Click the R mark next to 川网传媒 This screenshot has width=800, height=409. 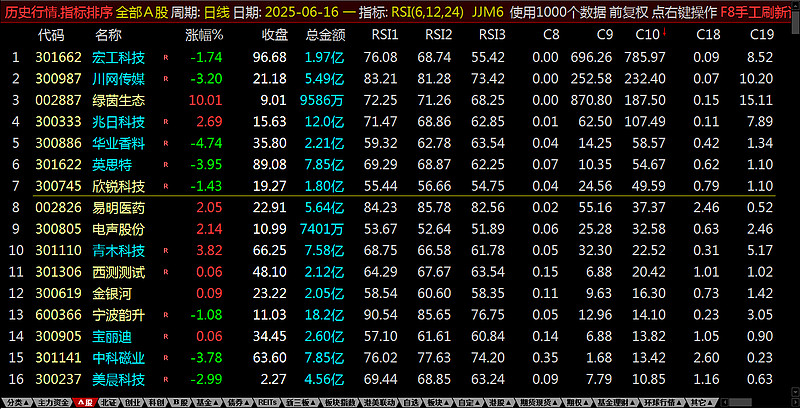point(165,79)
